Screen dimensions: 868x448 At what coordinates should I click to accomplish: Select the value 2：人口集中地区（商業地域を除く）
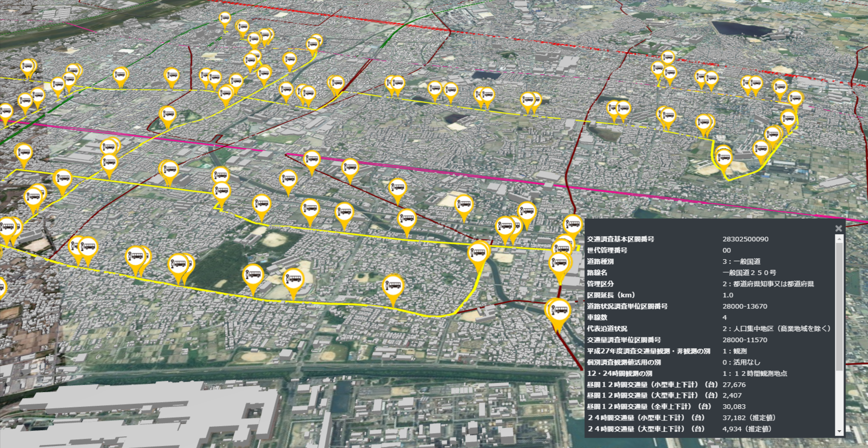(776, 328)
